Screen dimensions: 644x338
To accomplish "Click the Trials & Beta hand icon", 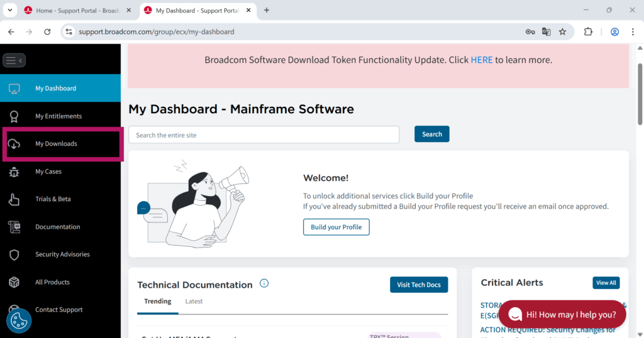I will [14, 199].
